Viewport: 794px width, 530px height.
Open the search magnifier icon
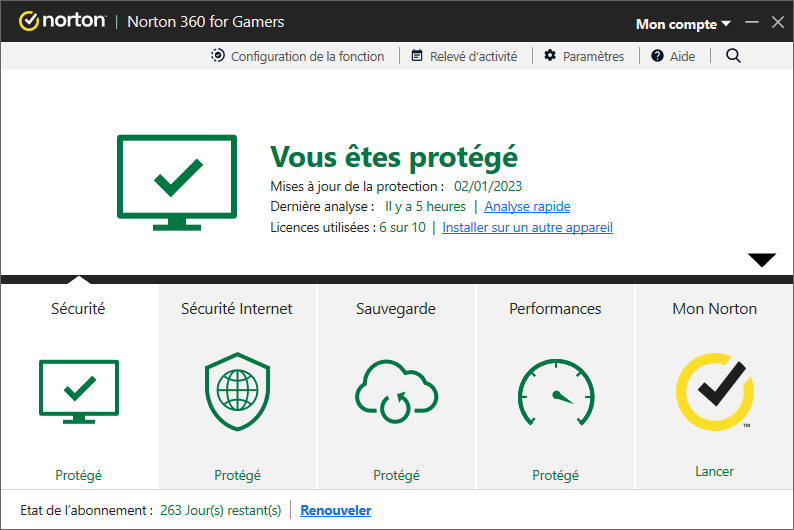coord(733,56)
